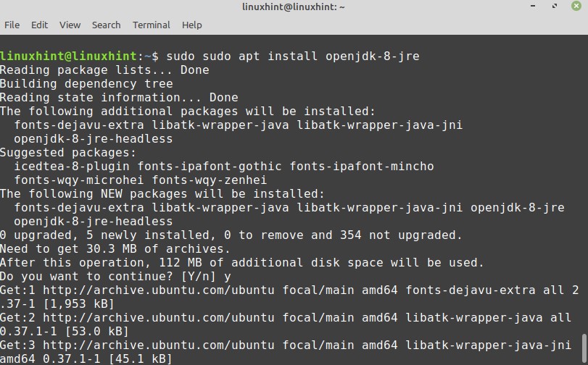This screenshot has width=588, height=365.
Task: Click the 'Need to get 30.3 MB of archives' line
Action: pyautogui.click(x=115, y=249)
